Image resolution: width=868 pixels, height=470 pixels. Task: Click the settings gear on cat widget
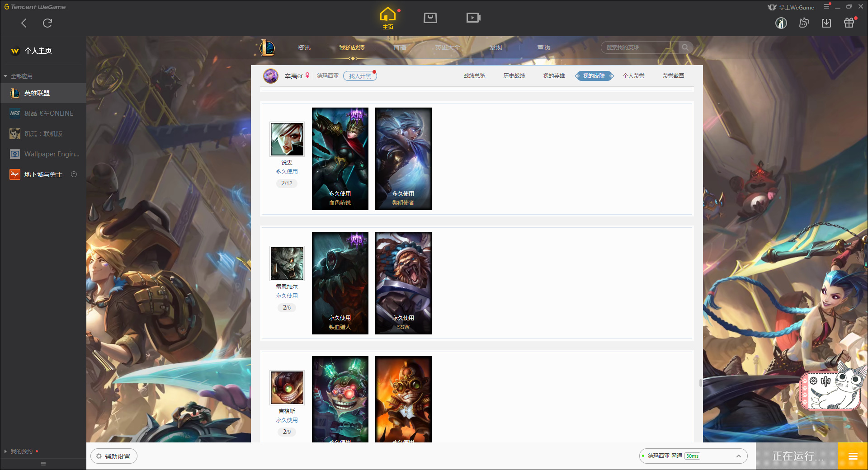(x=813, y=381)
